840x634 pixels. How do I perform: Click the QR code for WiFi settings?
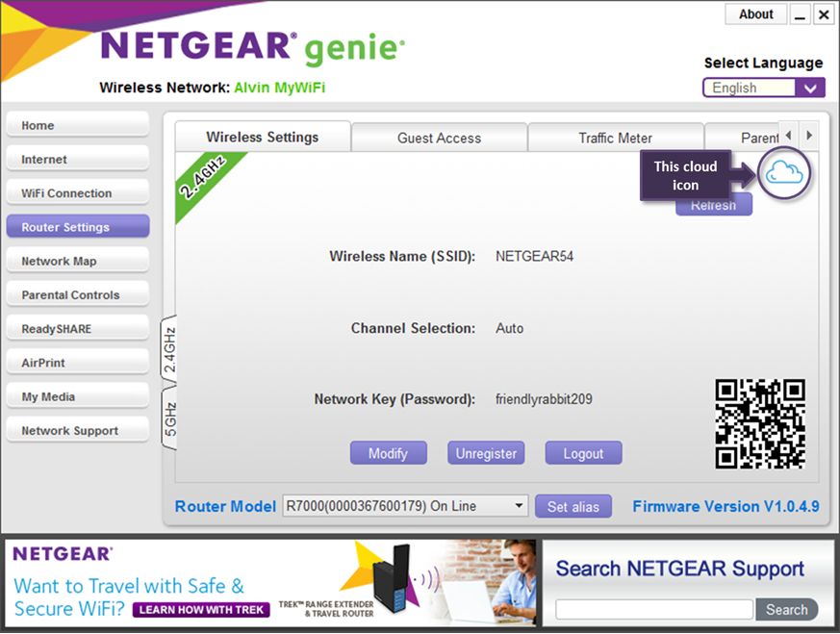point(760,423)
